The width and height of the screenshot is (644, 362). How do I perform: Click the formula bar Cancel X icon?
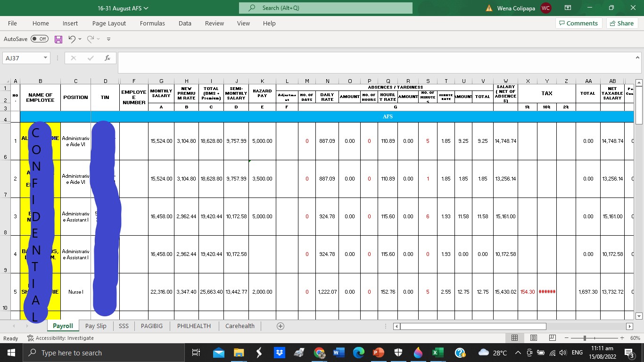click(74, 58)
